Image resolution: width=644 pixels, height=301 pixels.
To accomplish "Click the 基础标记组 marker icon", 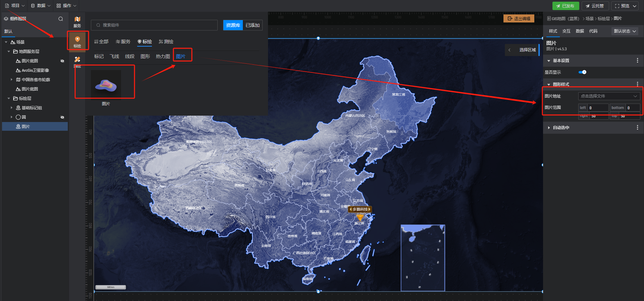I will pos(18,108).
